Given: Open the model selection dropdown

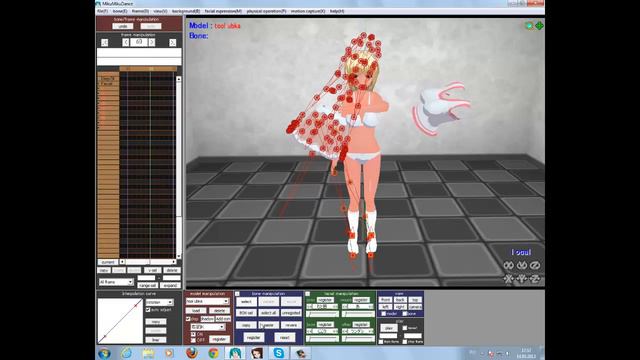Looking at the screenshot, I should 207,301.
